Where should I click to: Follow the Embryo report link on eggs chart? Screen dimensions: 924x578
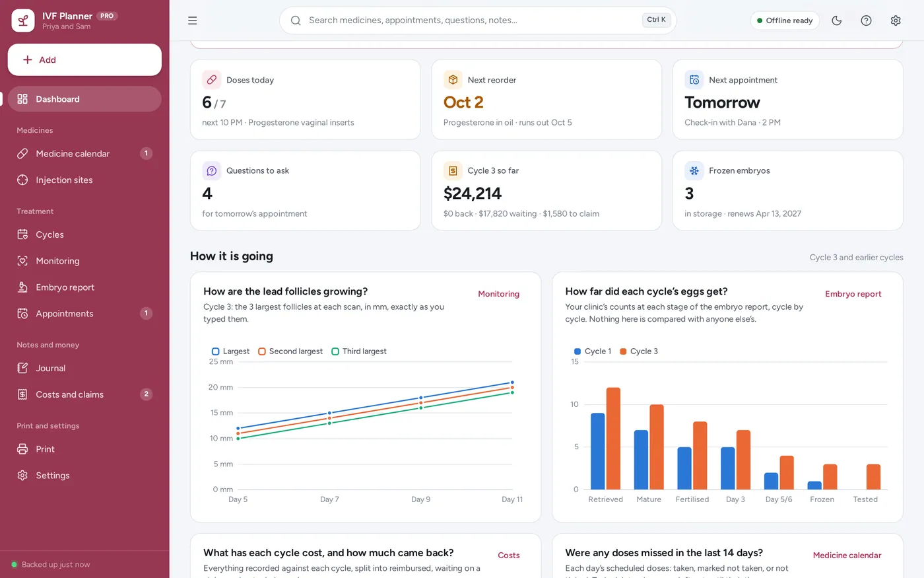[x=853, y=294]
